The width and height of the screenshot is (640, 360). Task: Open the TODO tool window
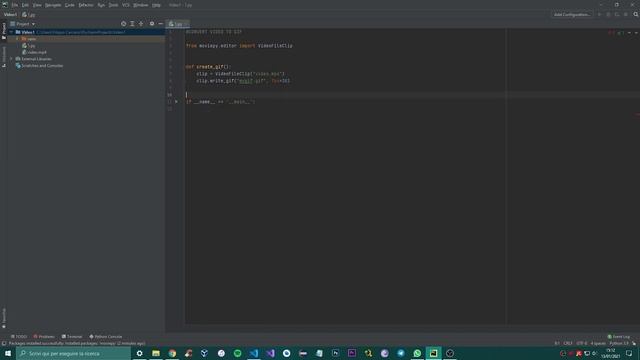click(x=19, y=337)
